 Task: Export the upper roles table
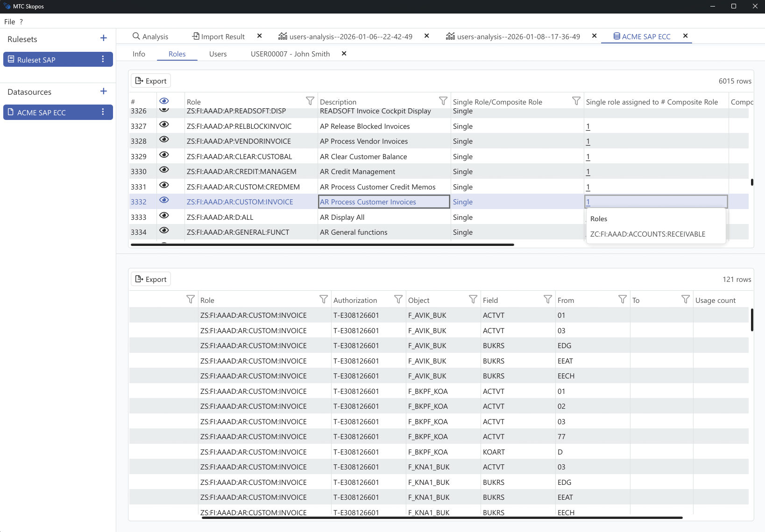[x=151, y=81]
